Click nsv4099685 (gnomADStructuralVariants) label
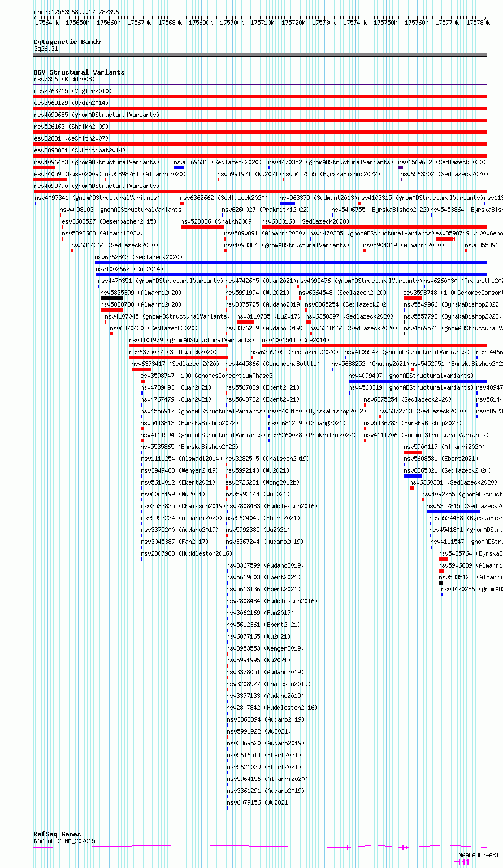Screen dimensions: 503x868 (x=96, y=115)
